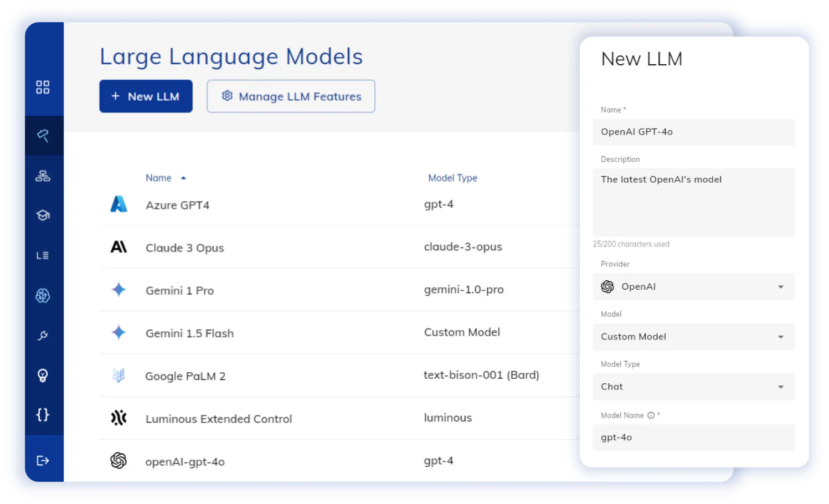
Task: Click the logout icon in sidebar
Action: (x=43, y=460)
